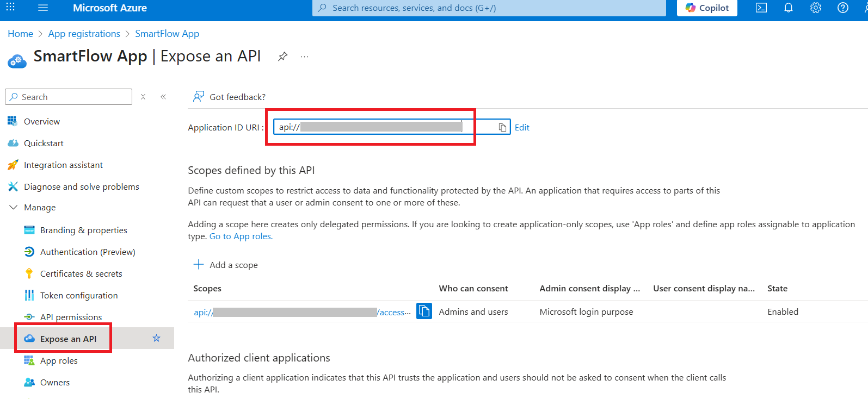Click the plus icon for Add a scope
Viewport: 868px width, 399px height.
click(199, 264)
